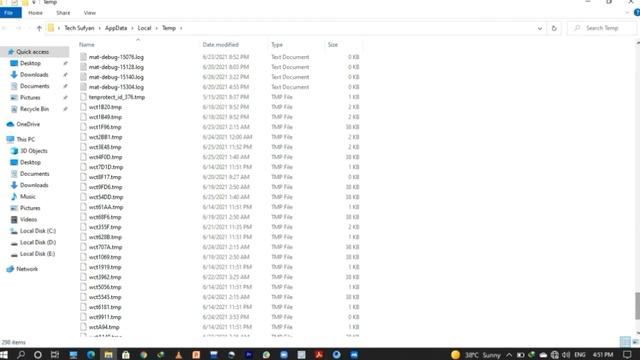The image size is (640, 360).
Task: Select file wct5056.tmp
Action: tap(105, 287)
